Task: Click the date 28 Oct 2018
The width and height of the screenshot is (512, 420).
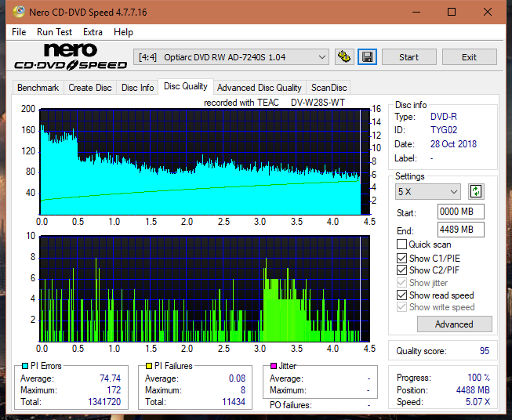Action: [x=453, y=144]
